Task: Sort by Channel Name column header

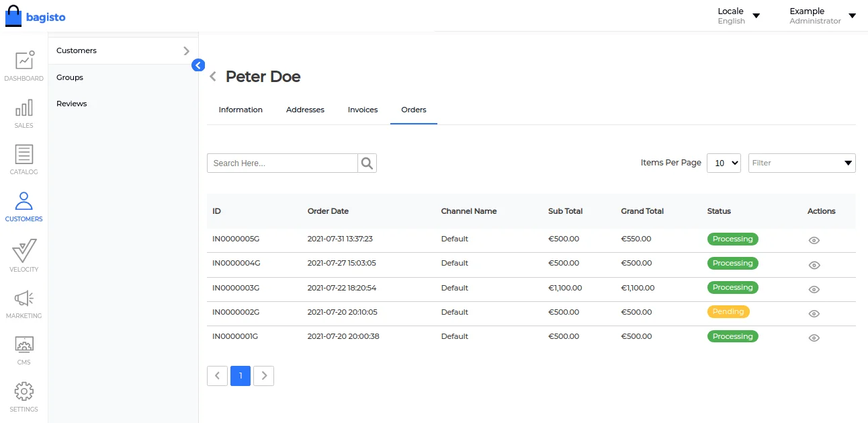Action: click(x=469, y=211)
